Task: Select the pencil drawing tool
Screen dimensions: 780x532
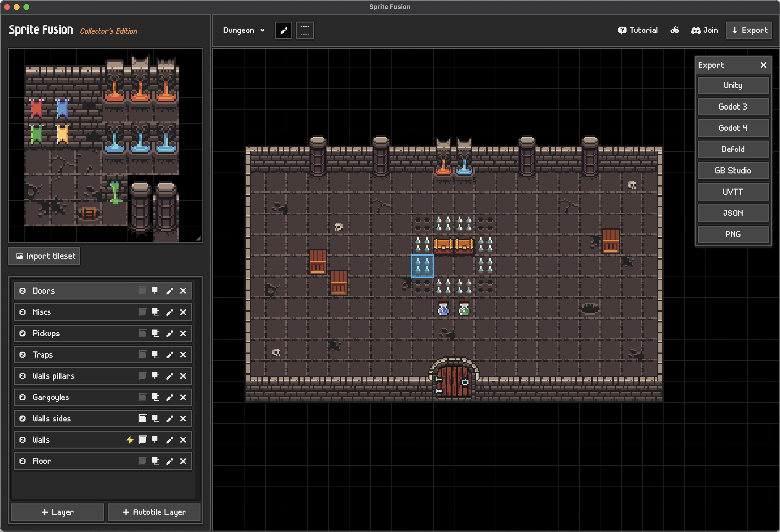Action: pos(284,30)
